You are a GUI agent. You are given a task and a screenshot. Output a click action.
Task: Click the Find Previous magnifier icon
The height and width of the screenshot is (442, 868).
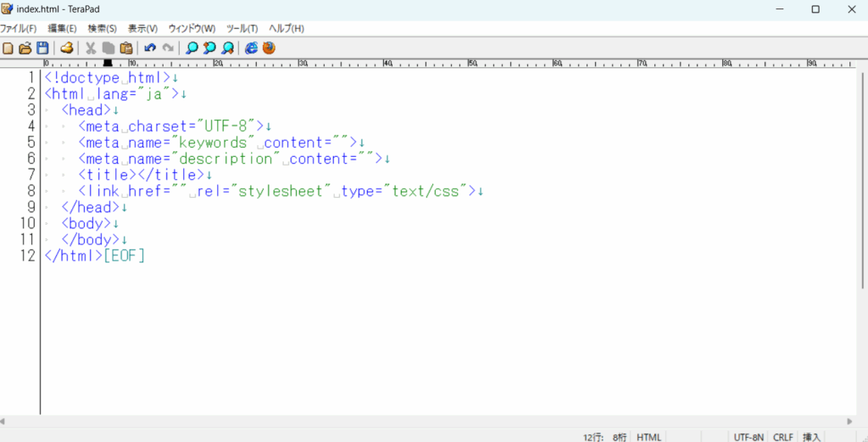pyautogui.click(x=209, y=48)
